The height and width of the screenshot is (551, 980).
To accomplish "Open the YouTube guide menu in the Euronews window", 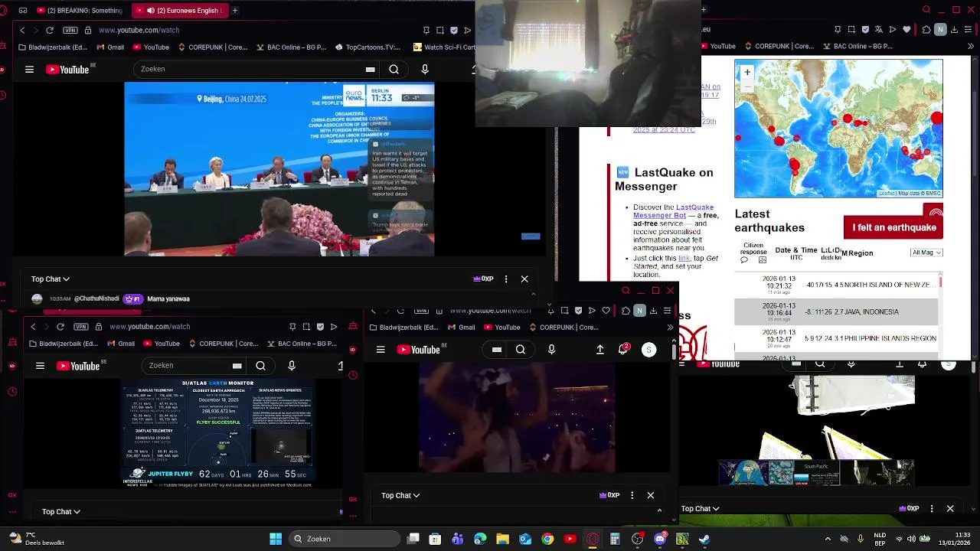I will click(29, 70).
